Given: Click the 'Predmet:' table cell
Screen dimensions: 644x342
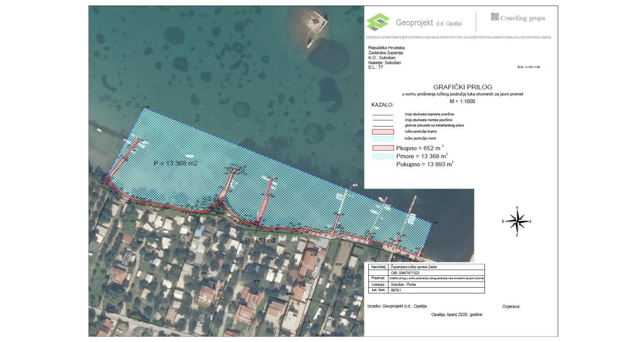Looking at the screenshot, I should click(378, 278).
